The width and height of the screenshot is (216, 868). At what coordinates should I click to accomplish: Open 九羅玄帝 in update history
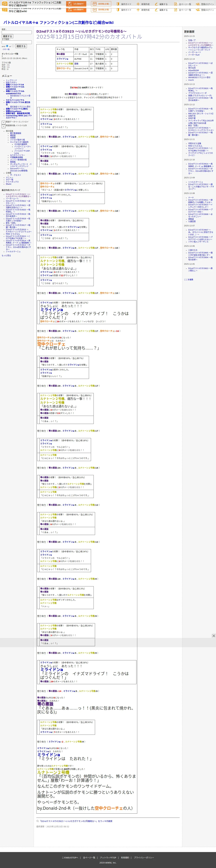(192, 221)
